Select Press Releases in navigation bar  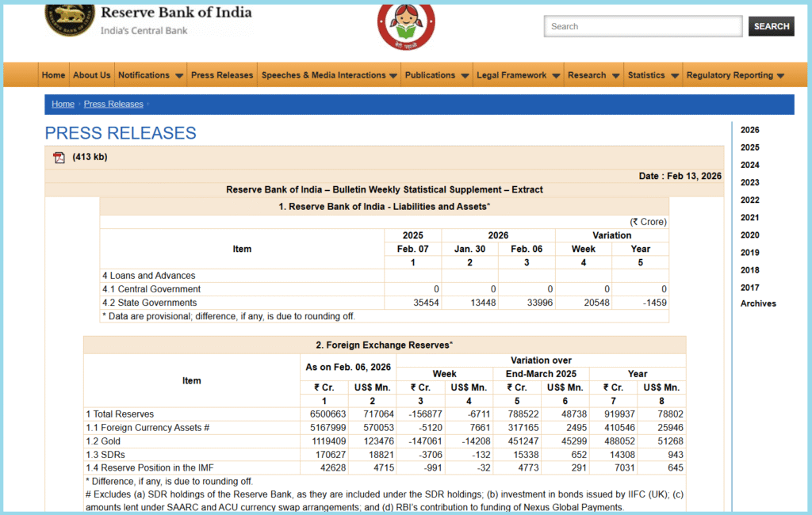[x=222, y=75]
